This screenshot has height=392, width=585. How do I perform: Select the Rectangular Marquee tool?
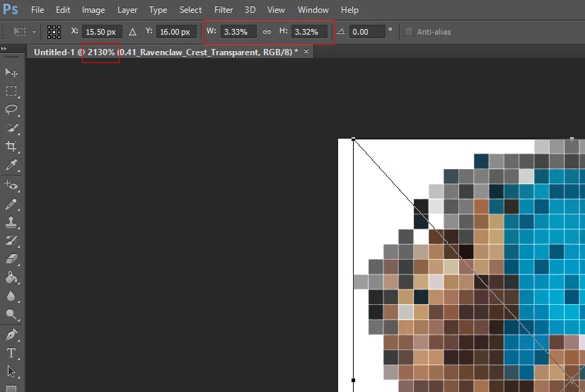click(x=11, y=91)
